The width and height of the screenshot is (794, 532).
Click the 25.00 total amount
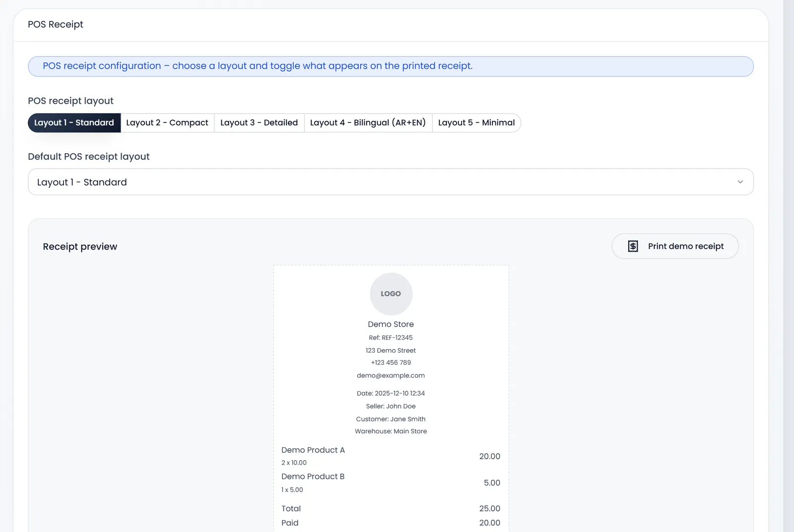point(490,509)
